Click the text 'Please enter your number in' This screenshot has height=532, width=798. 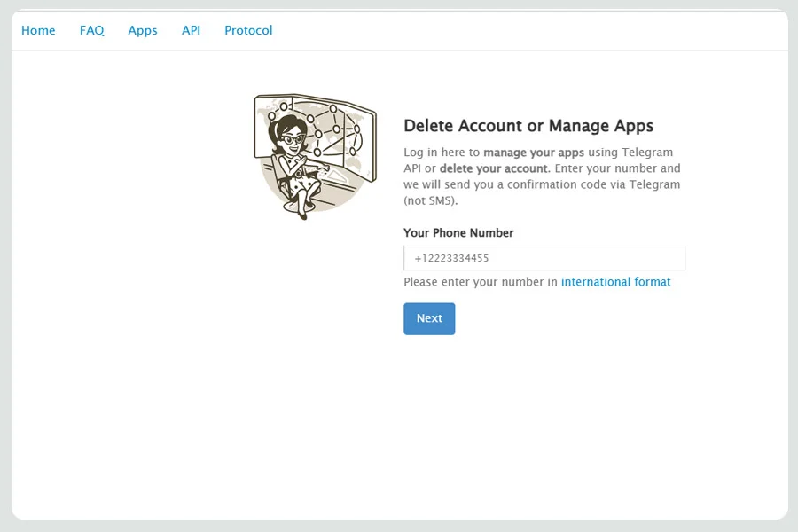pos(481,282)
